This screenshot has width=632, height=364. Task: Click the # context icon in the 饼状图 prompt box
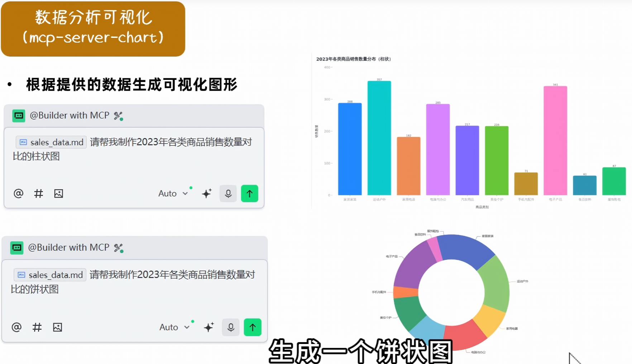[37, 327]
